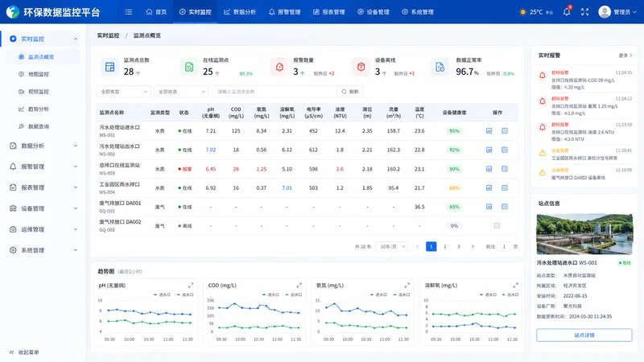Go to page 3 of the table

459,246
